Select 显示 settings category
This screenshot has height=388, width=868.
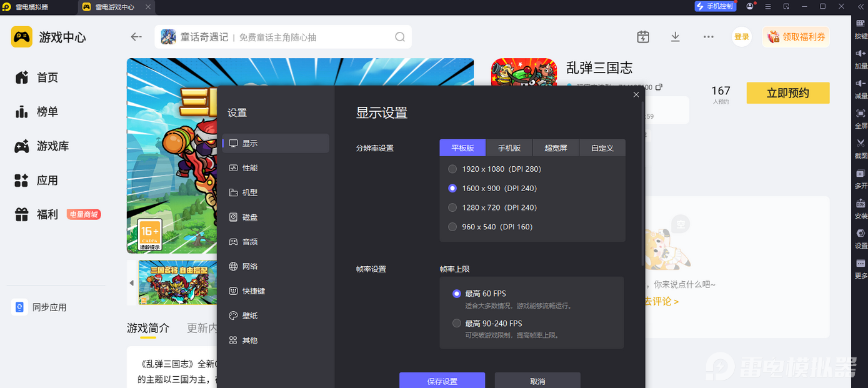point(276,143)
